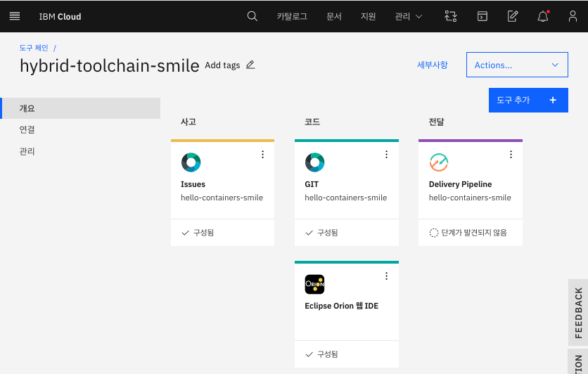Open the Eclipse Orion 웹 IDE title

pos(341,306)
